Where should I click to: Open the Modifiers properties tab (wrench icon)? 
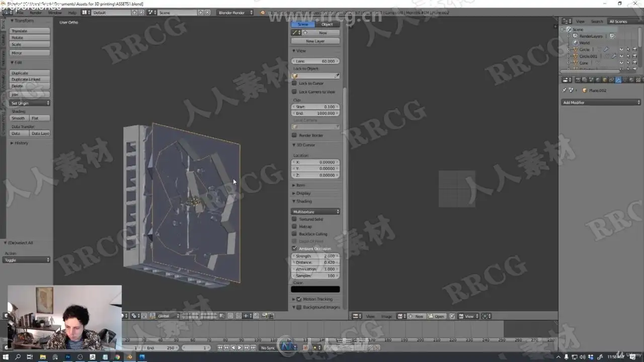point(618,79)
